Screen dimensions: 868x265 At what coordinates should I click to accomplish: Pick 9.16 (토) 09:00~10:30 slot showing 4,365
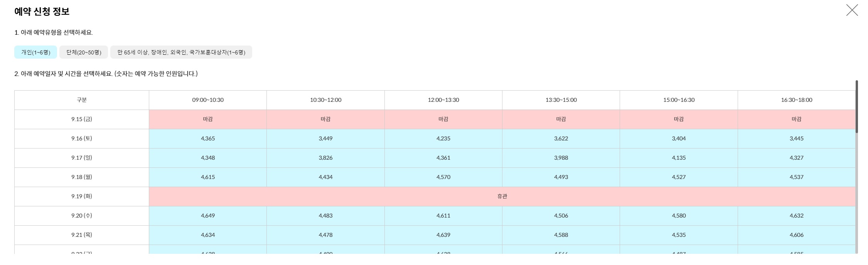208,138
